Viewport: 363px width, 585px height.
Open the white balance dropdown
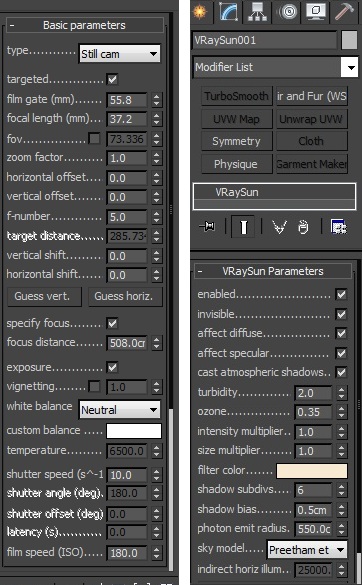[x=119, y=410]
